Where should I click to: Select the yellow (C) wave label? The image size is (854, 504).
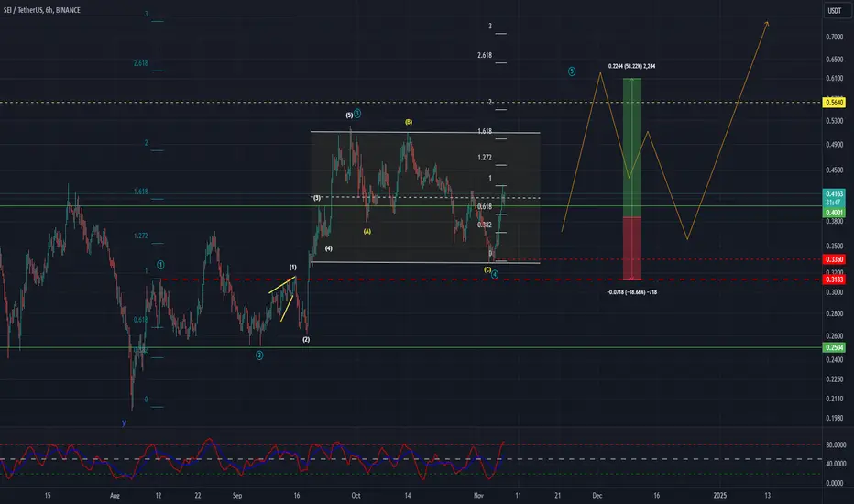(487, 269)
